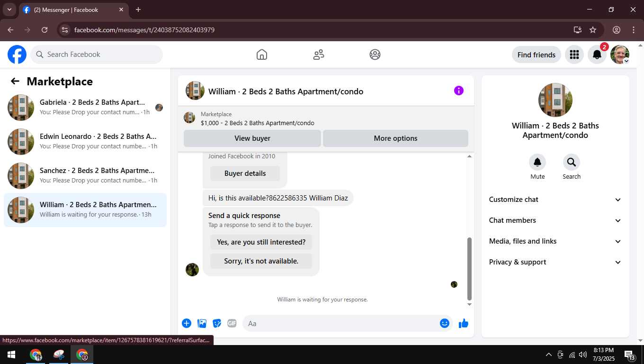Image resolution: width=644 pixels, height=364 pixels.
Task: Show hidden system tray icons
Action: [549, 355]
